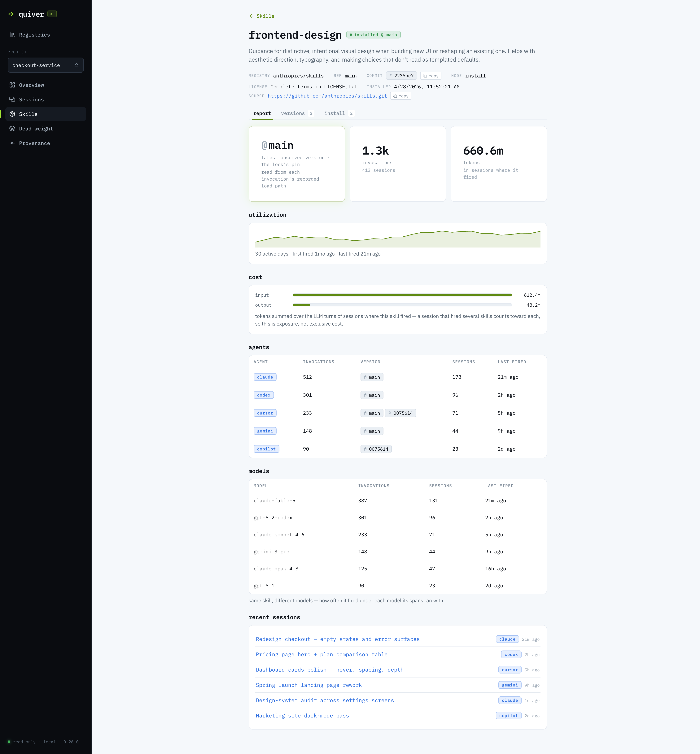Screen dimensions: 700x754
Task: Click the SESSIONS header in models table
Action: pos(440,486)
